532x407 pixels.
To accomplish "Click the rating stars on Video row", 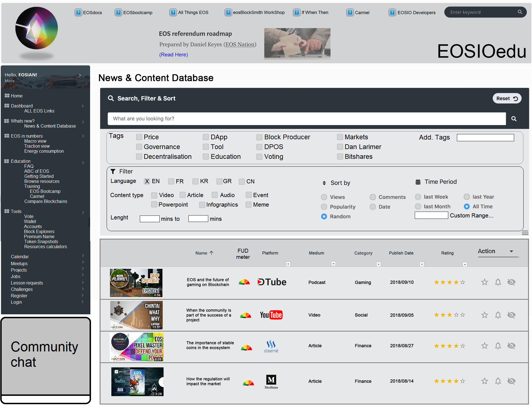I will [449, 315].
